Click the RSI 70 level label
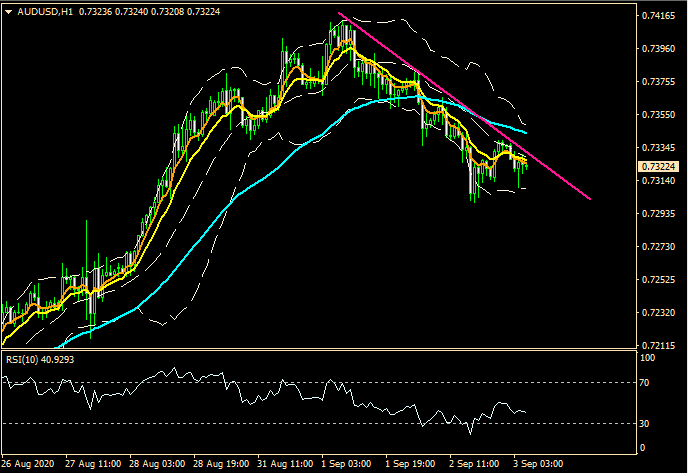 point(648,383)
